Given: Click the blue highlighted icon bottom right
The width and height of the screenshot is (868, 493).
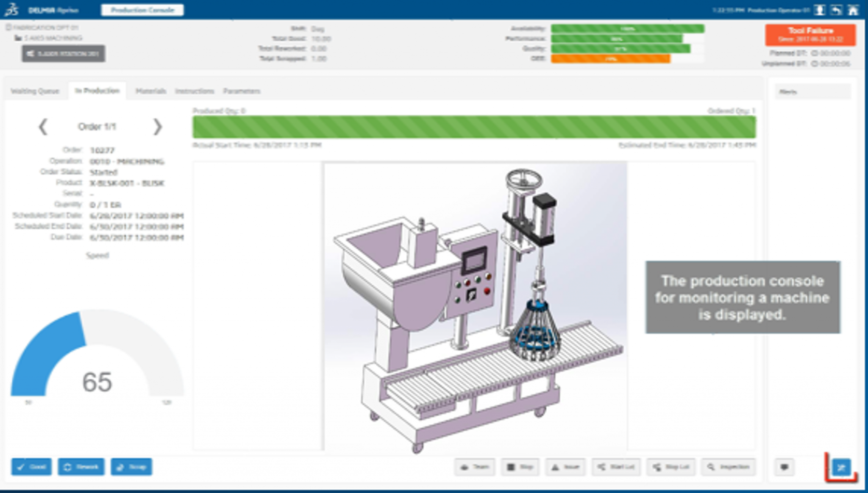Looking at the screenshot, I should pyautogui.click(x=841, y=467).
